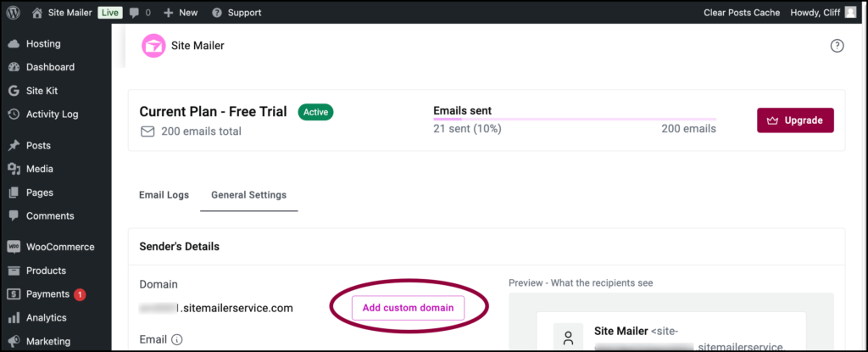
Task: Click the emails sent progress bar
Action: click(574, 120)
